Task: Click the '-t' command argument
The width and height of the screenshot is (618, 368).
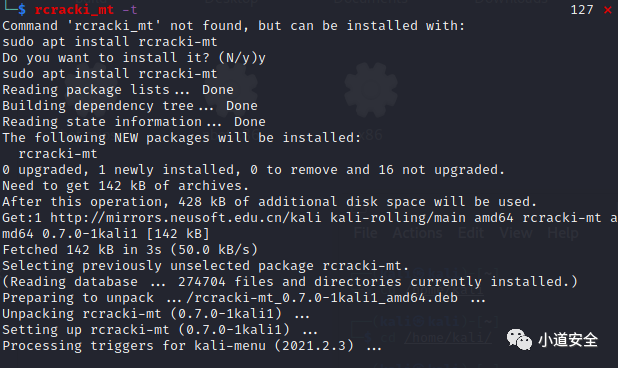Action: pos(130,9)
